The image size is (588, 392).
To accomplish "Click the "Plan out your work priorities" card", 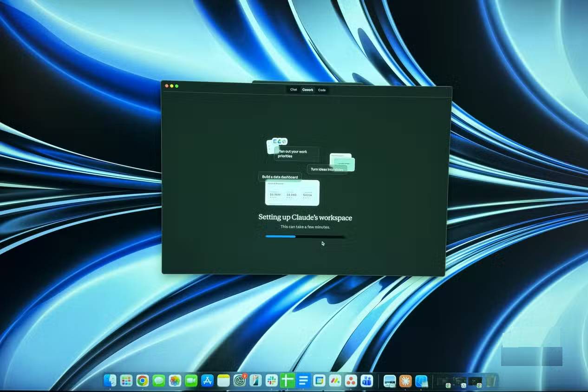I will [296, 154].
